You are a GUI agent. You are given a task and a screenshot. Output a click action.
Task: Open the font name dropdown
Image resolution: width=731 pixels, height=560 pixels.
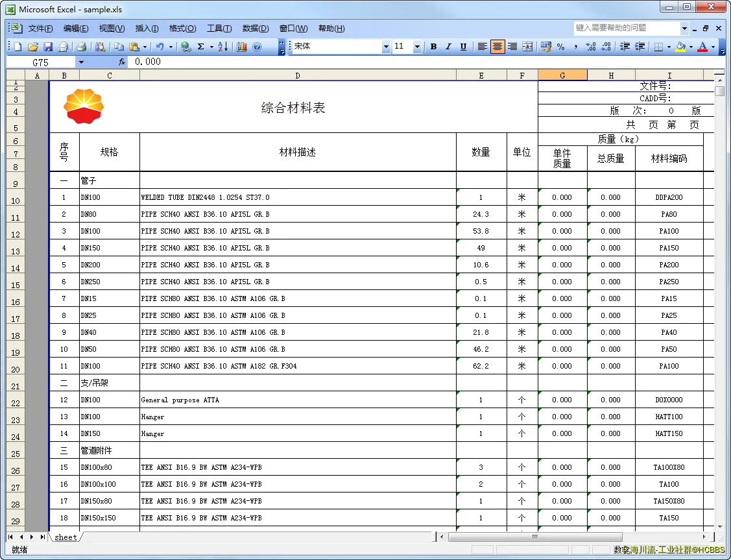(x=386, y=47)
